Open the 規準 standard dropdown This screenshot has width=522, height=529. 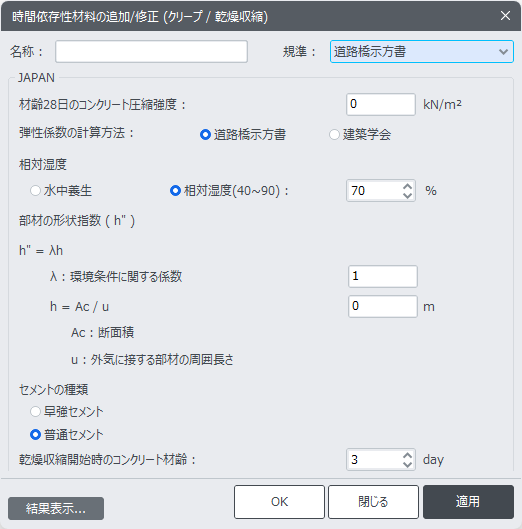[421, 52]
